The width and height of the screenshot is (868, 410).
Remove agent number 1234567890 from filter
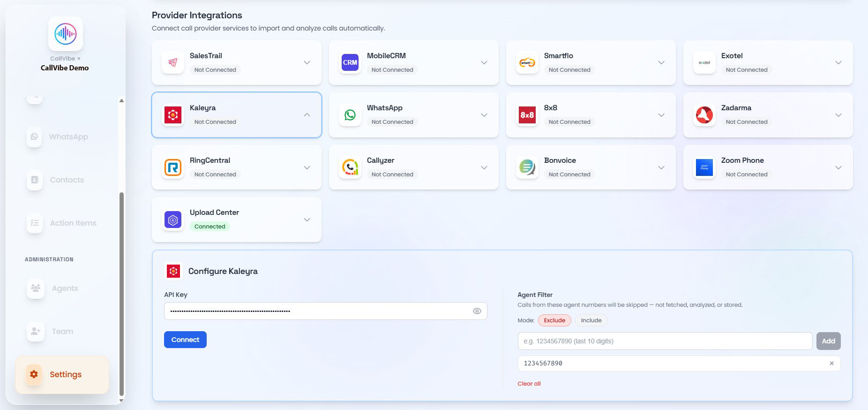click(x=831, y=363)
